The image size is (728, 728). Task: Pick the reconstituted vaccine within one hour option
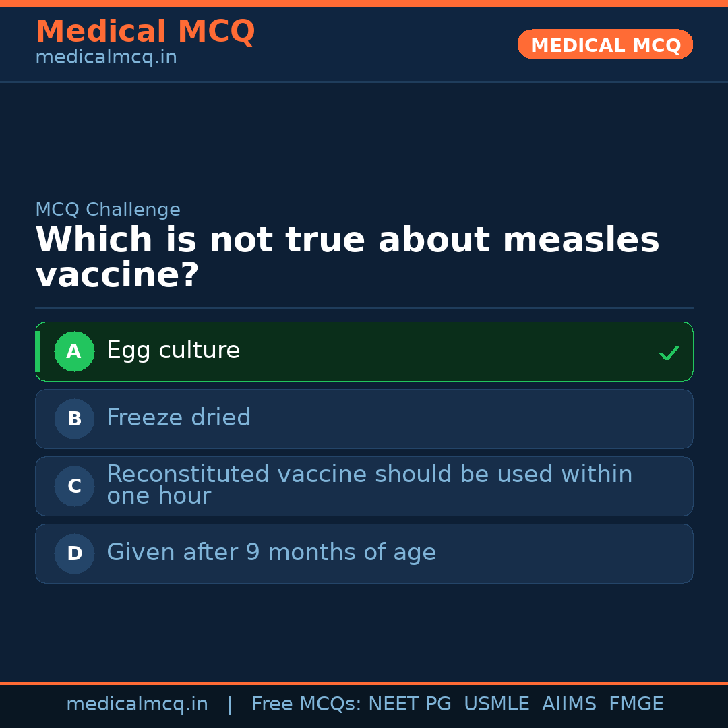[x=364, y=486]
